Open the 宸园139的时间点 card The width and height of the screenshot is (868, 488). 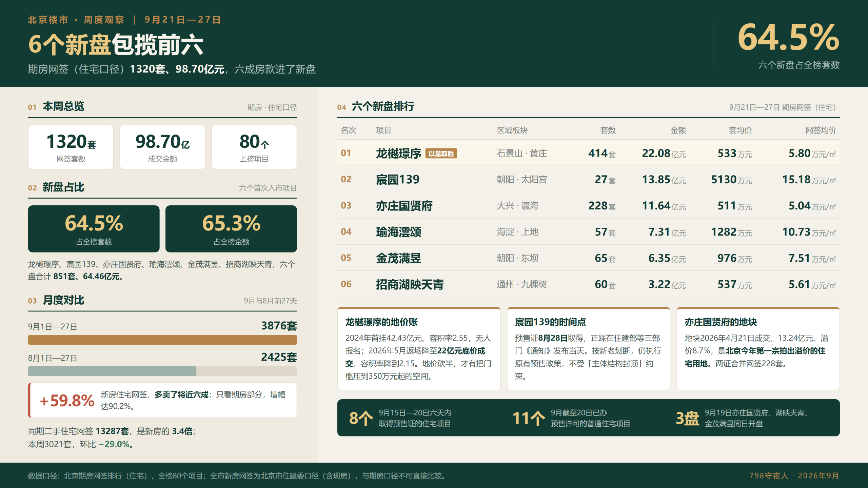588,349
